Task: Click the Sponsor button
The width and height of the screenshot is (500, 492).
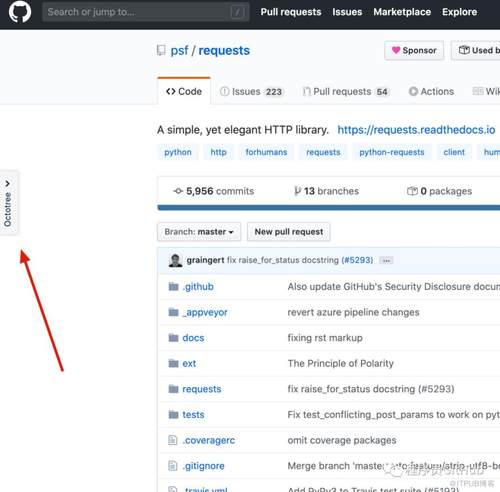Action: point(414,50)
